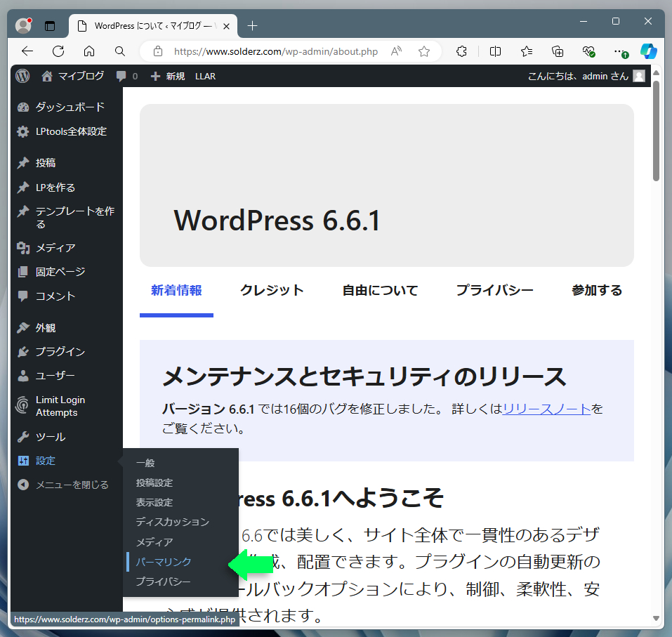672x637 pixels.
Task: Click the wrench icon next to ツール
Action: [22, 437]
